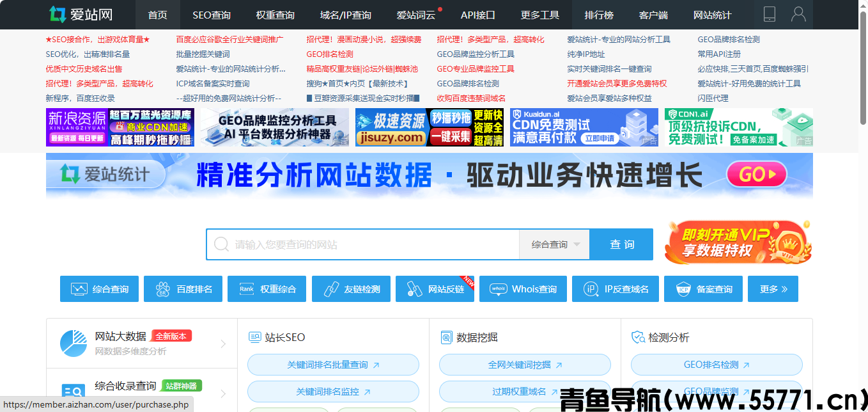Click the 网站大数据 pie chart icon
The height and width of the screenshot is (412, 868).
[x=74, y=344]
